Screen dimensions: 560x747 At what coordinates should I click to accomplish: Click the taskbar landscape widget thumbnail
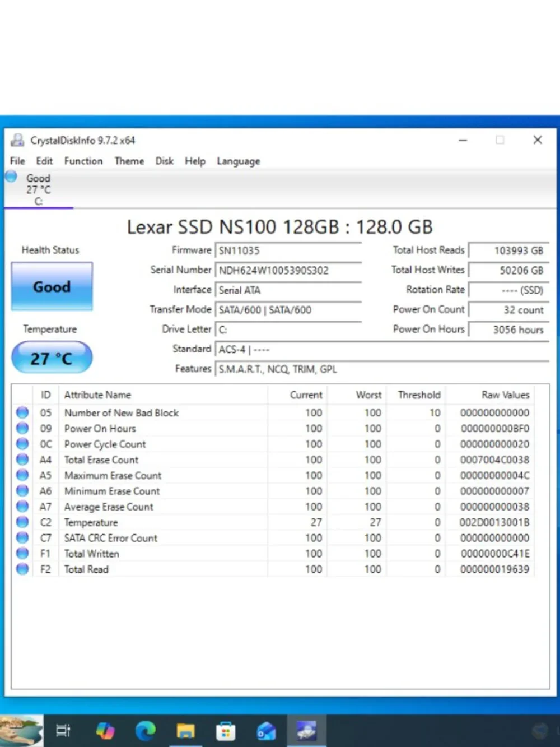[x=21, y=730]
